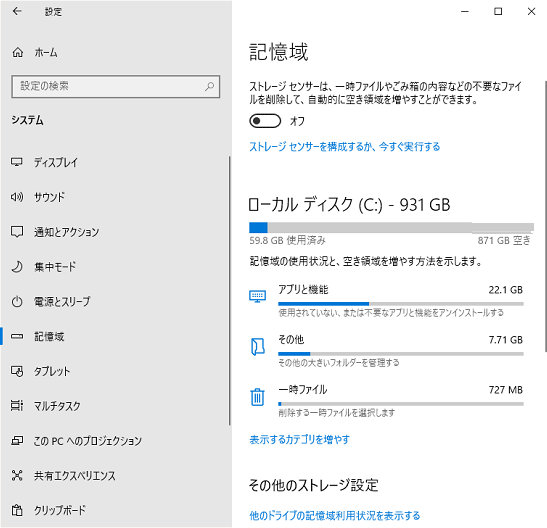
Task: Click the 一時ファイル trash icon
Action: [x=257, y=397]
